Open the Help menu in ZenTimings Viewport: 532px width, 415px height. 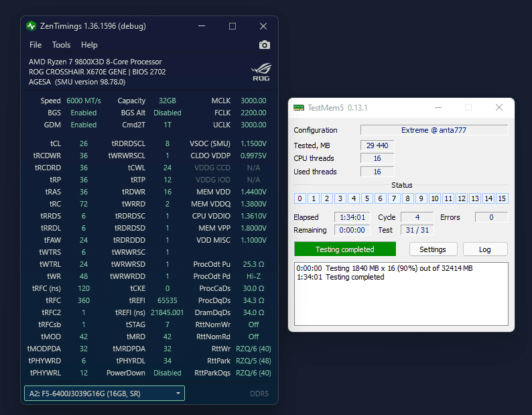point(89,45)
